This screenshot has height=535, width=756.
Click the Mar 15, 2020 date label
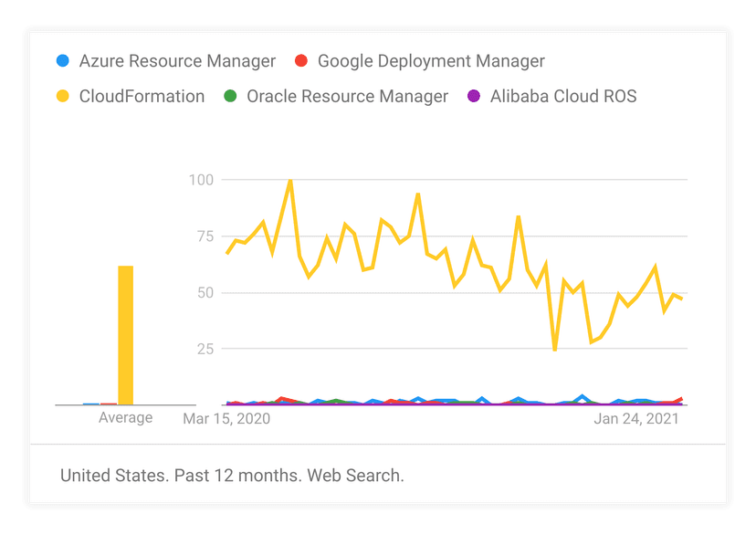point(226,418)
